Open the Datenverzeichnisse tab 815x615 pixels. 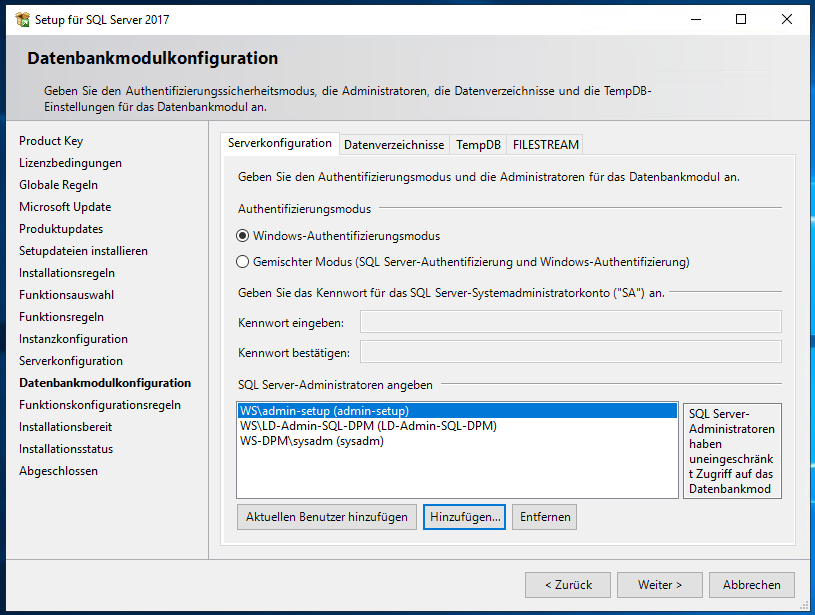pyautogui.click(x=394, y=145)
